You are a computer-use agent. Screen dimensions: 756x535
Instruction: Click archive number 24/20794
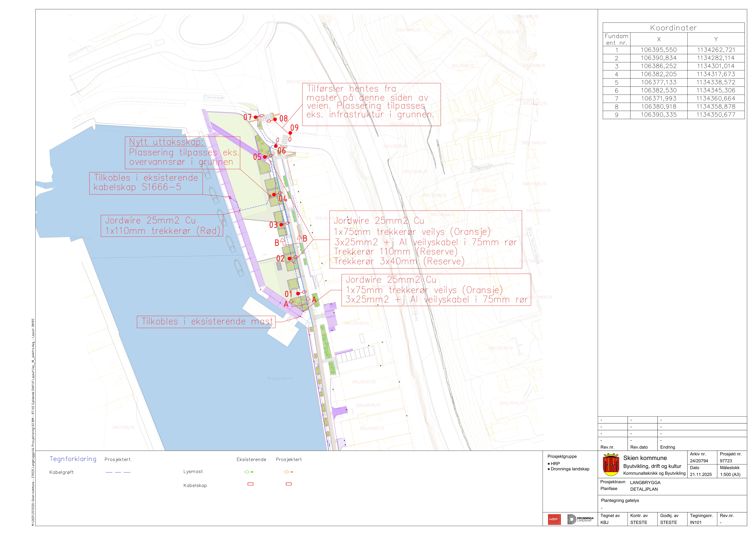point(699,461)
